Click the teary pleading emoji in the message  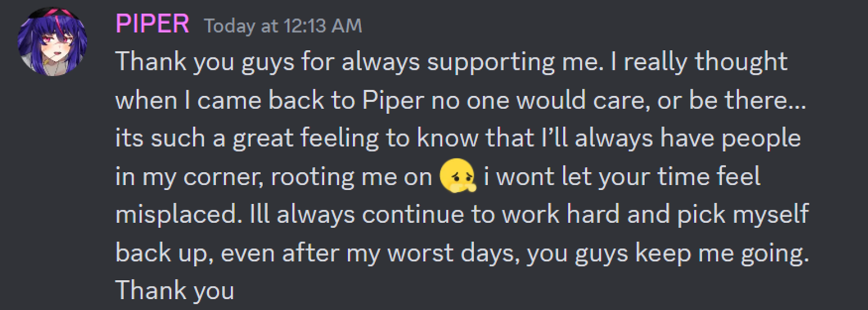tap(458, 176)
